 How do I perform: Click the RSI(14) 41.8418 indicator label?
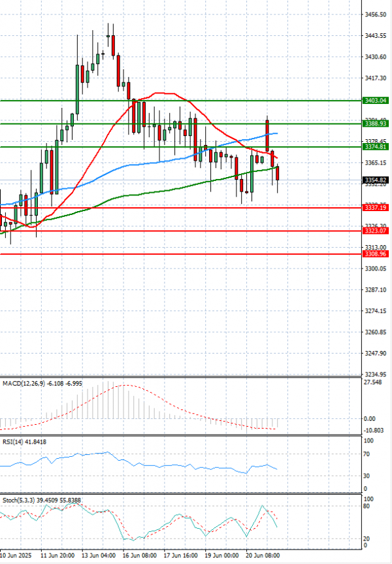24,442
